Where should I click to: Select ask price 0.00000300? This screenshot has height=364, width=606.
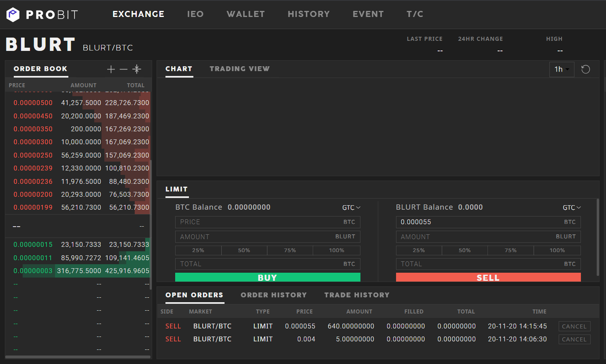(33, 142)
